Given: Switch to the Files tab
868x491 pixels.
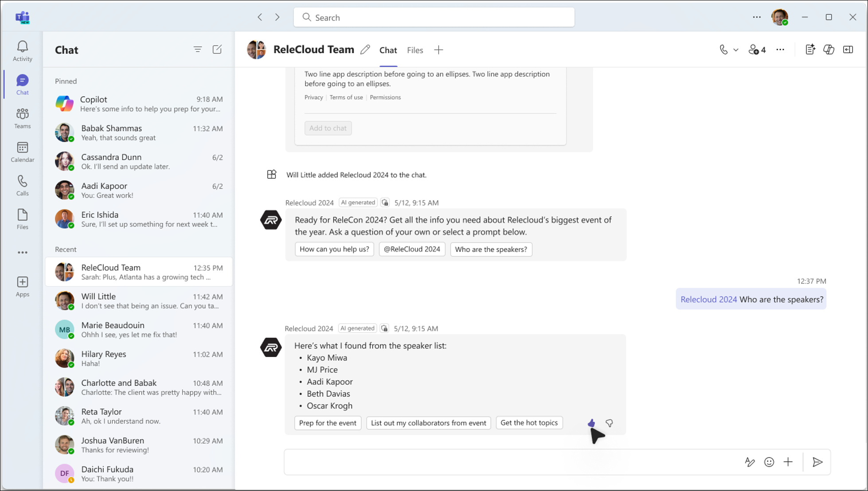Looking at the screenshot, I should [x=415, y=50].
